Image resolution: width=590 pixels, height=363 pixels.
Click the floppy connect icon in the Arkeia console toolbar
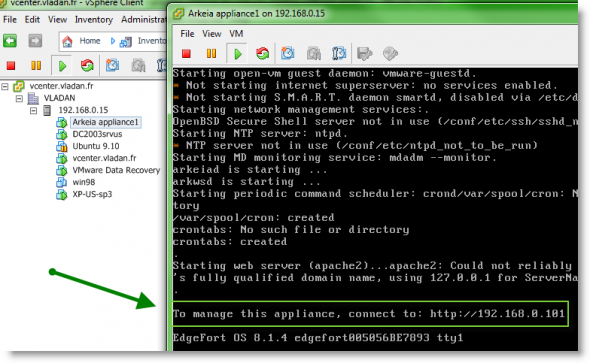tap(365, 53)
